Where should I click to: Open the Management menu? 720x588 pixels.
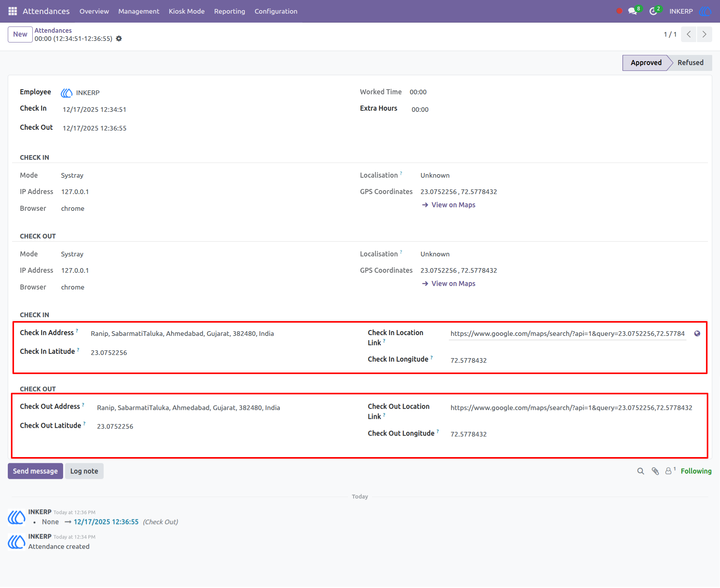(x=139, y=11)
